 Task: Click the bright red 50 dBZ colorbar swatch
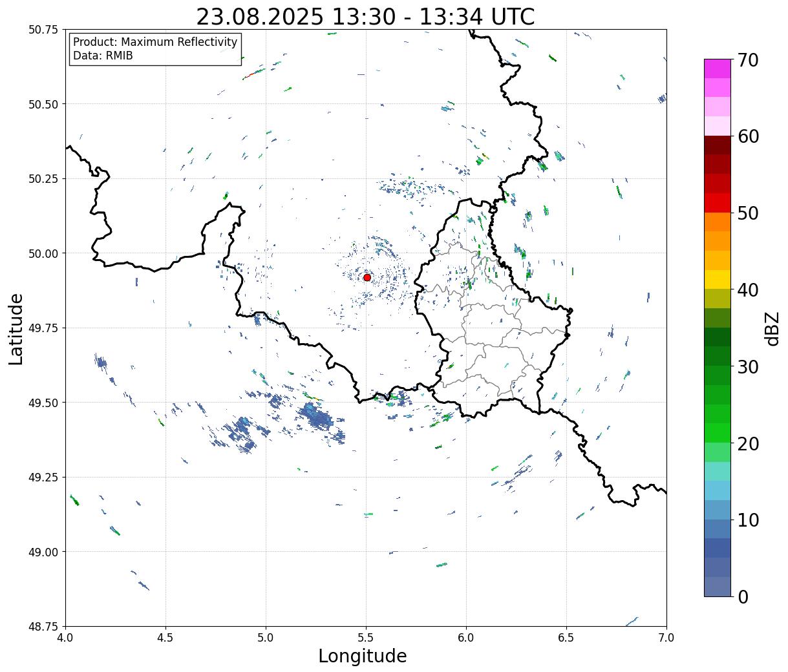(718, 203)
